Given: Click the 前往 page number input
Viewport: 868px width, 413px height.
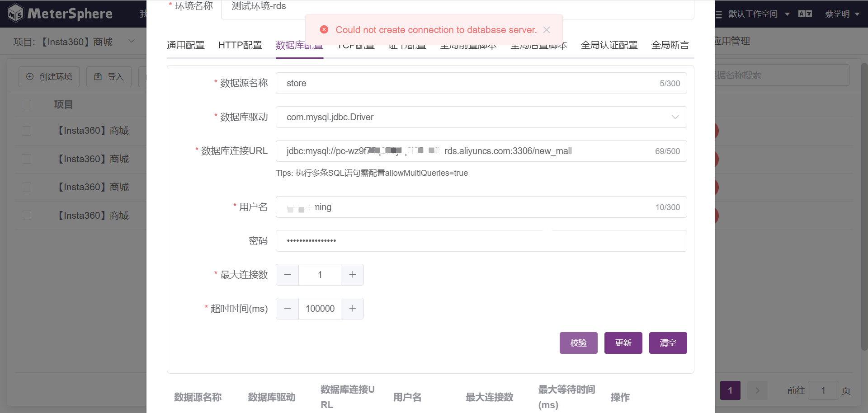Looking at the screenshot, I should (823, 390).
